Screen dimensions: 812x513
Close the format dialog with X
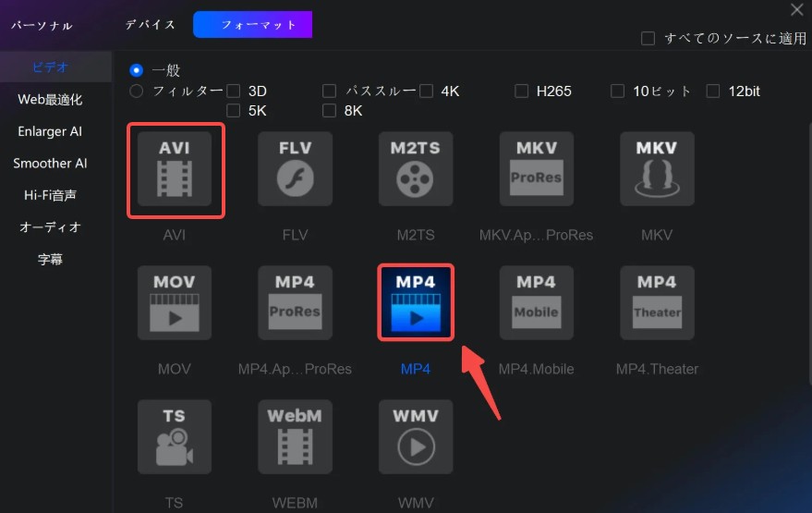tap(796, 9)
